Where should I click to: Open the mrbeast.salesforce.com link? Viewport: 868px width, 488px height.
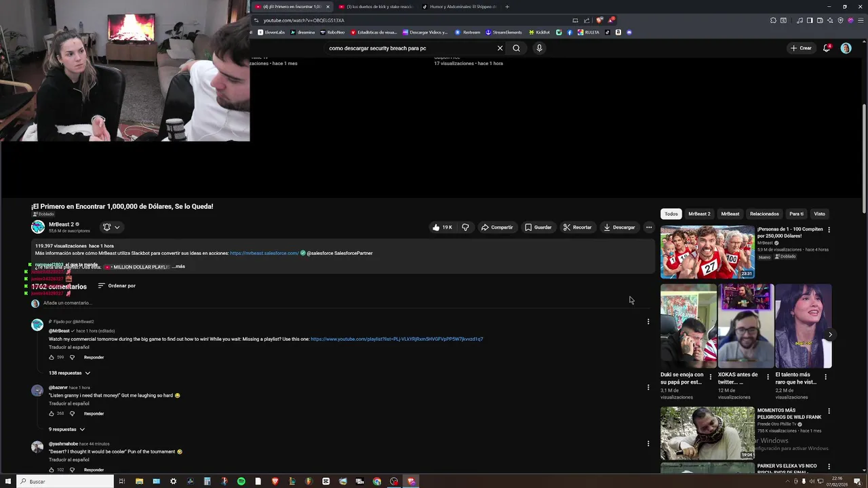(x=264, y=253)
